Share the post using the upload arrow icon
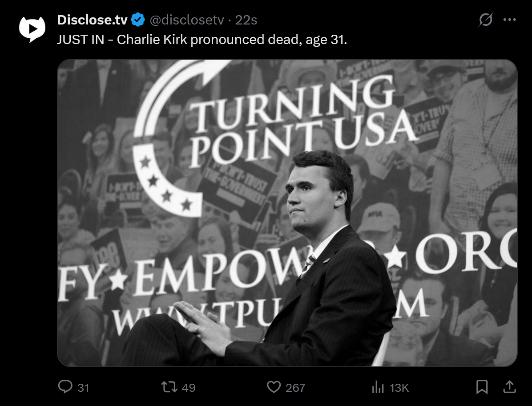This screenshot has width=532, height=406. tap(509, 386)
